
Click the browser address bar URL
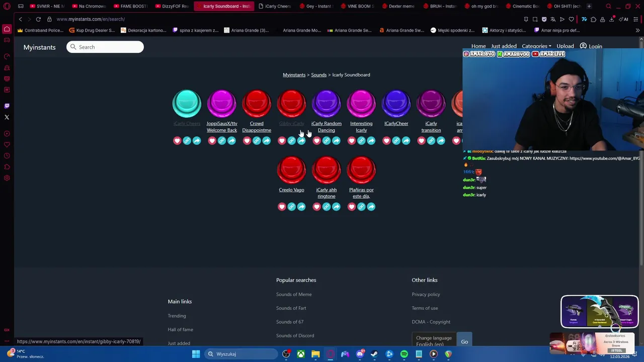91,19
